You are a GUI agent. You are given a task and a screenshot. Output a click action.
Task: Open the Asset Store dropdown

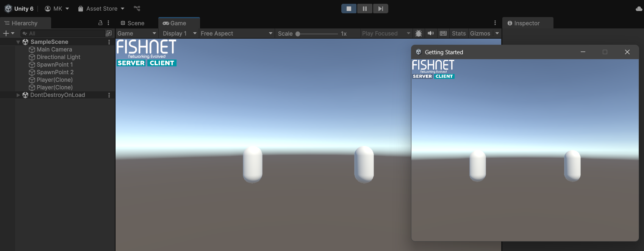click(101, 8)
